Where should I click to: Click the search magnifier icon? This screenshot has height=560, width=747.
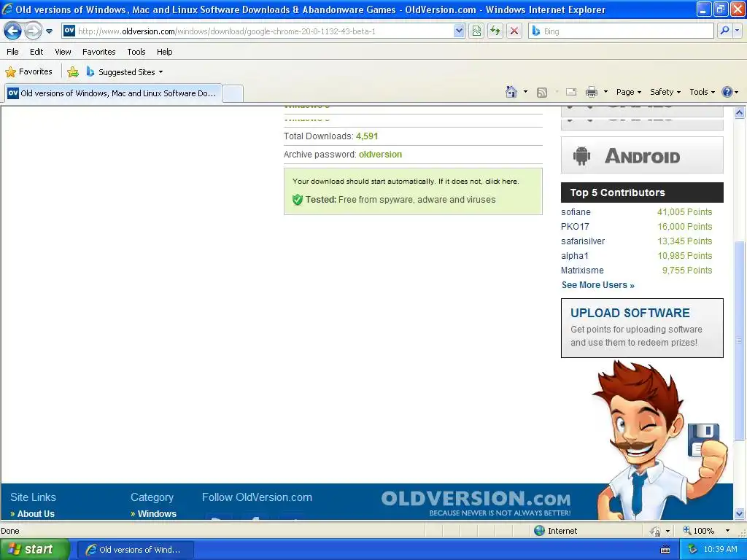(724, 31)
